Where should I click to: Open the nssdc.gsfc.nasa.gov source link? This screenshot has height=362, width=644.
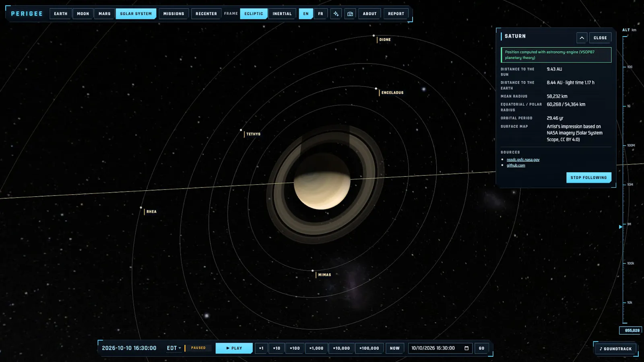pos(523,160)
